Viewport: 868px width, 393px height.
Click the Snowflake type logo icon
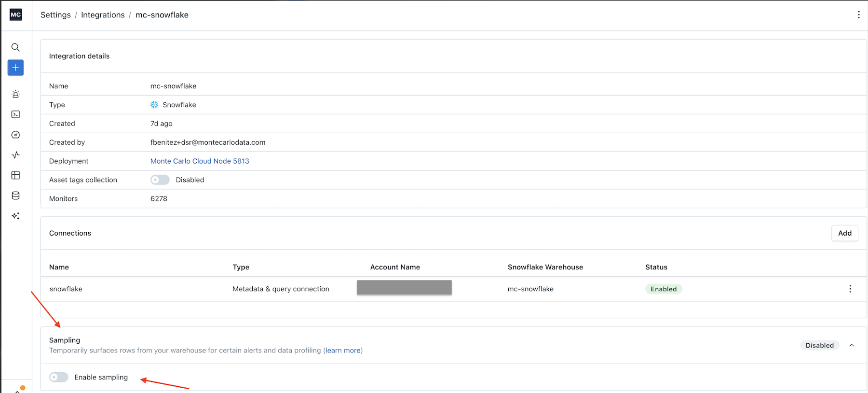pyautogui.click(x=154, y=105)
